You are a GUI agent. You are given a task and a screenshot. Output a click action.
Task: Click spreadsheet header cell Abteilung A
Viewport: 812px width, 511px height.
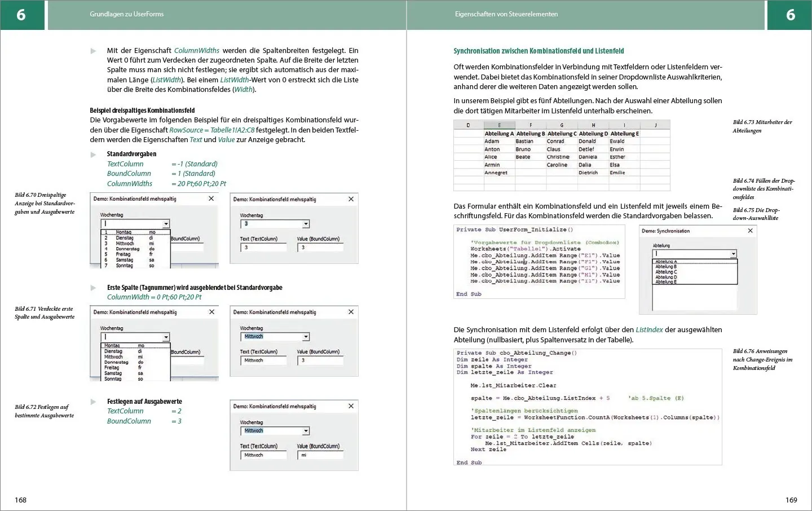(x=499, y=134)
